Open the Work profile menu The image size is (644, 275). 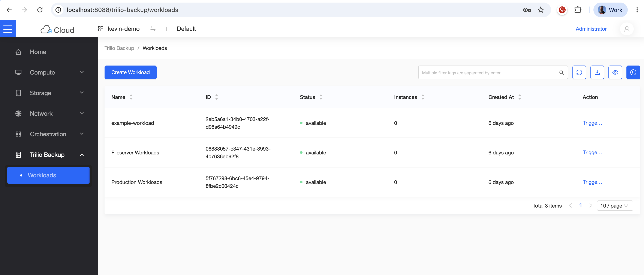pos(610,10)
